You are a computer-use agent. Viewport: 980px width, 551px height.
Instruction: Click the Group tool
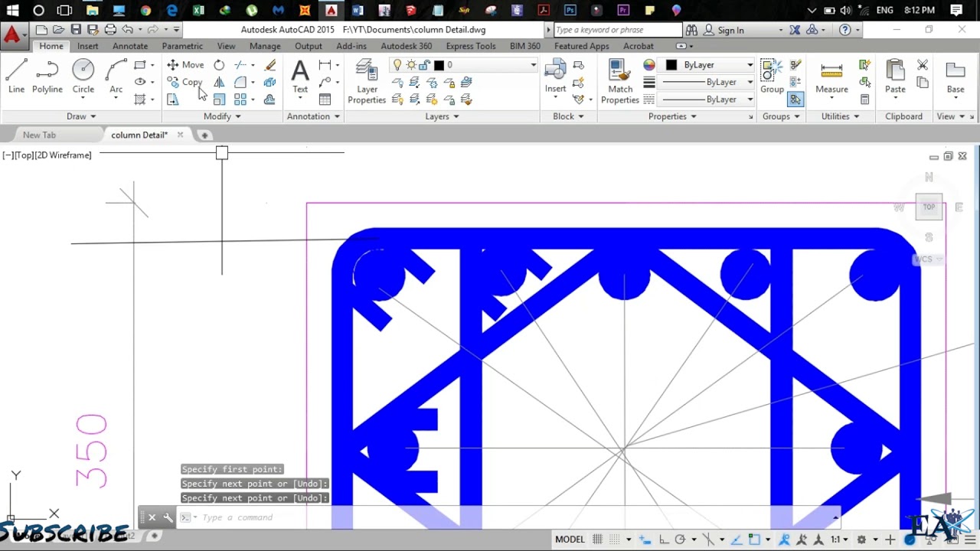point(772,77)
